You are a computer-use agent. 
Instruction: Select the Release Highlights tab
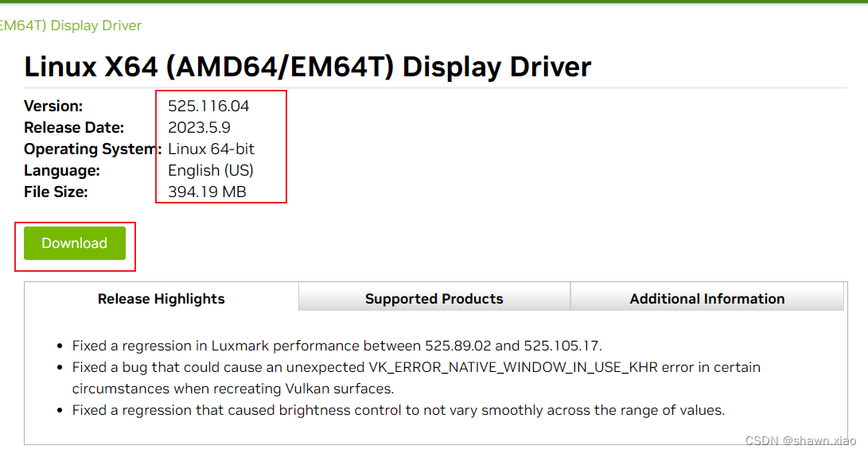(x=162, y=299)
